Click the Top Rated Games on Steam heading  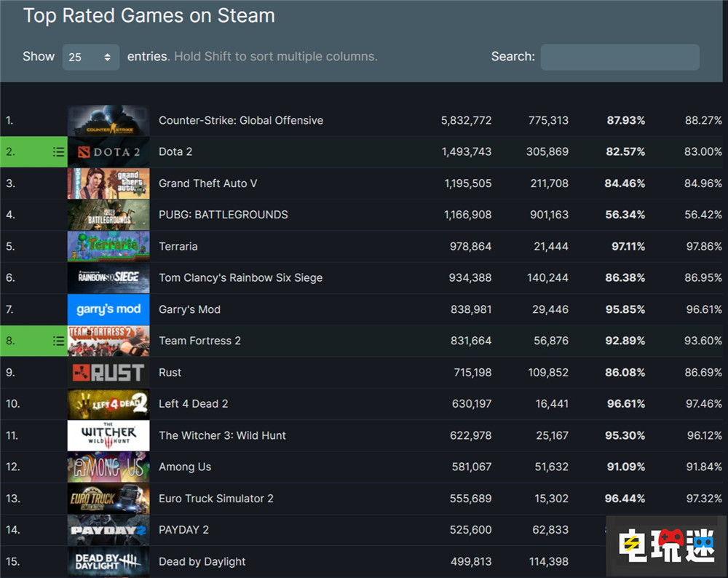149,15
